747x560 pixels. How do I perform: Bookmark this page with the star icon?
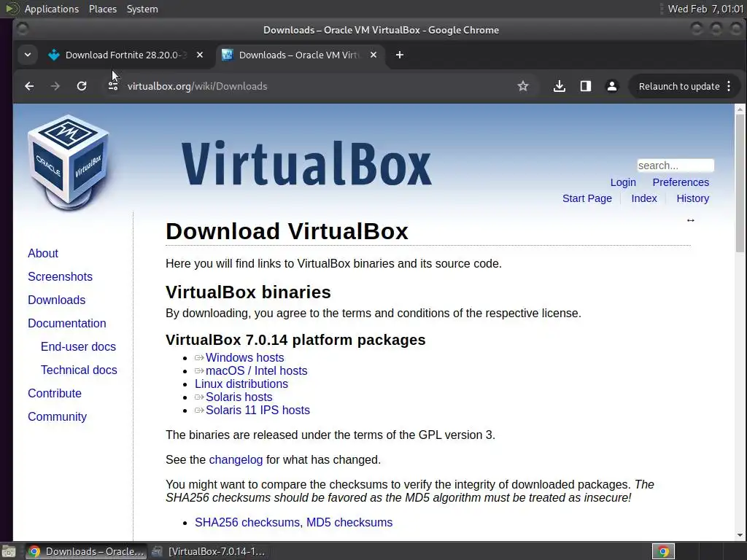522,86
